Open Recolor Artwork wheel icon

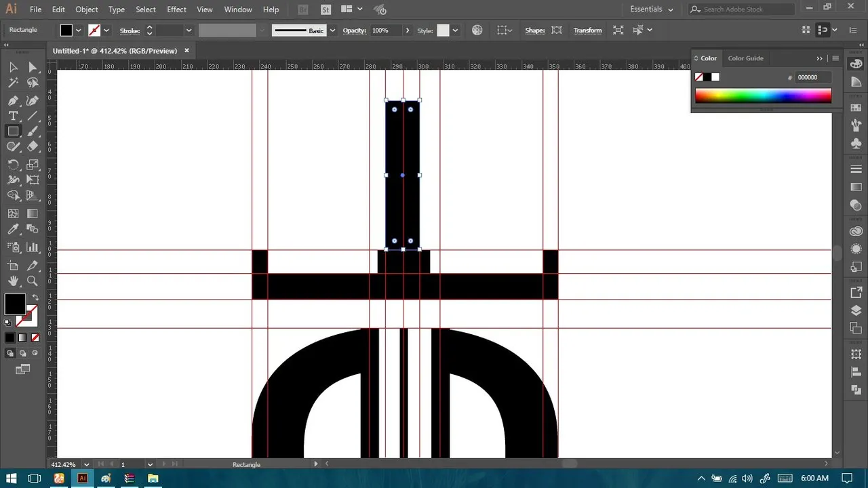click(477, 30)
